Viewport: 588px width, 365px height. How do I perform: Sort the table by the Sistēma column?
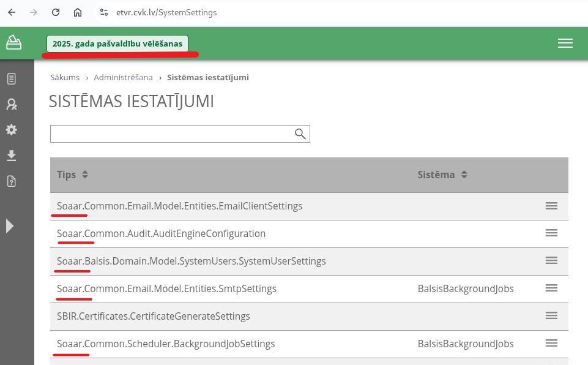pos(464,175)
